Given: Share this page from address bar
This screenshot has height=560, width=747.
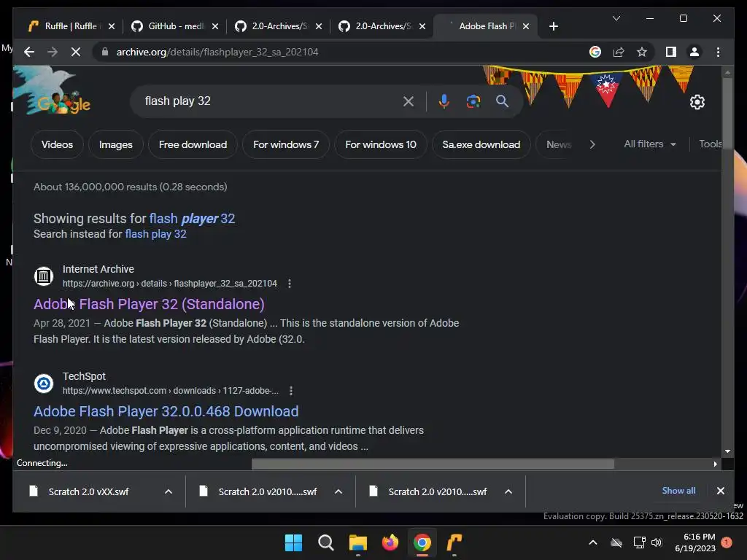Looking at the screenshot, I should (619, 52).
